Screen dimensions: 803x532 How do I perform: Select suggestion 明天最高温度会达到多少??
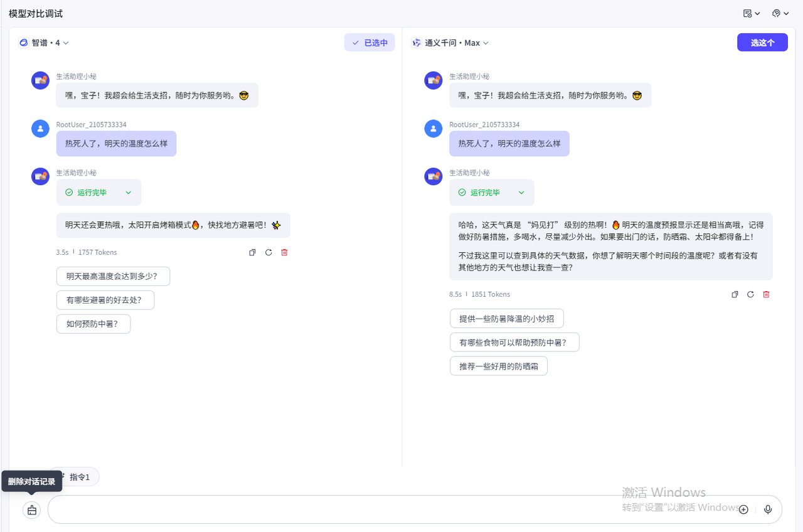point(113,276)
